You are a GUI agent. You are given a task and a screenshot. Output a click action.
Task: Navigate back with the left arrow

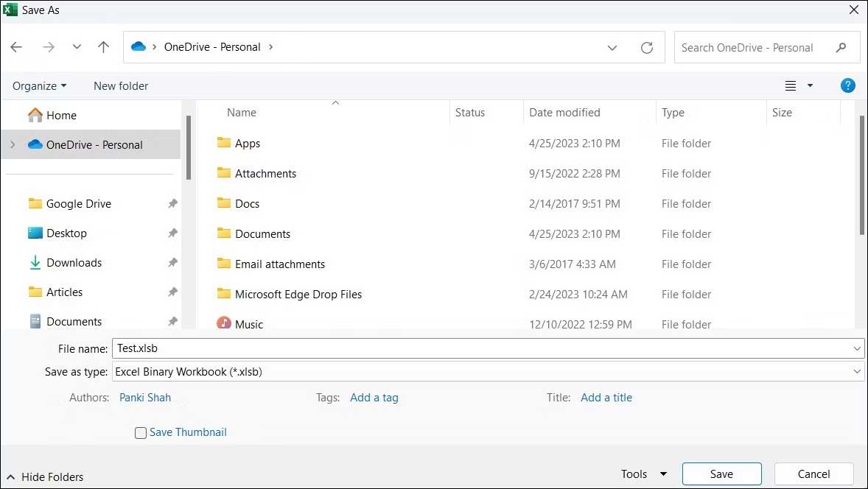[16, 46]
